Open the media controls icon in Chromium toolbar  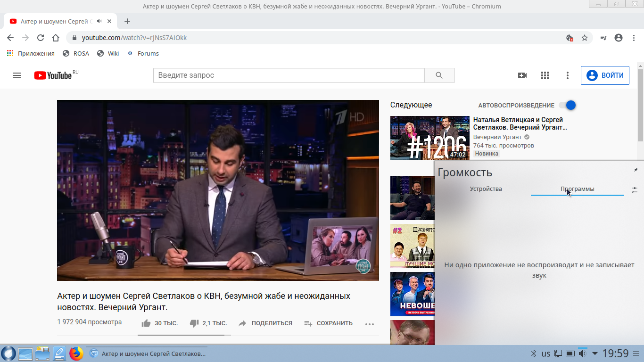click(x=603, y=38)
